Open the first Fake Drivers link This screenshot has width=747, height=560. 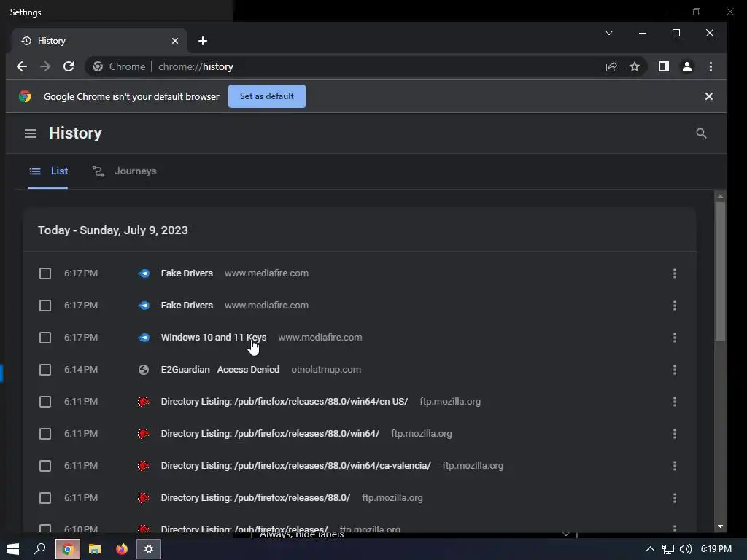[187, 273]
